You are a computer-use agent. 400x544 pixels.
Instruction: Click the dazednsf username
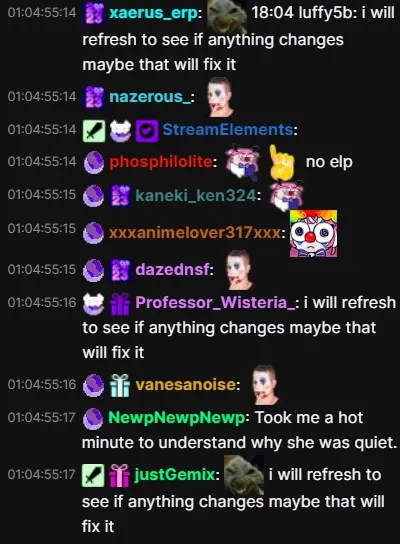click(172, 269)
